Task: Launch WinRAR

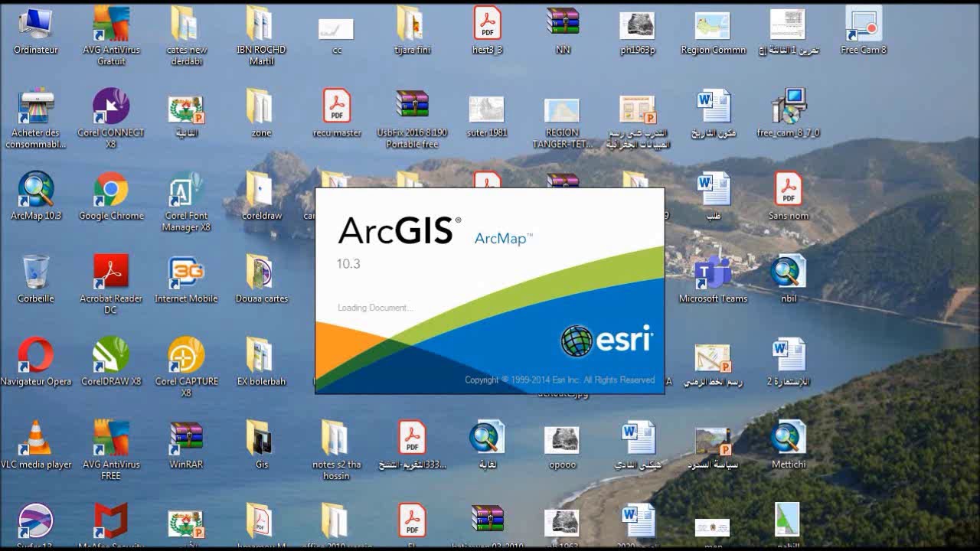Action: click(x=186, y=436)
